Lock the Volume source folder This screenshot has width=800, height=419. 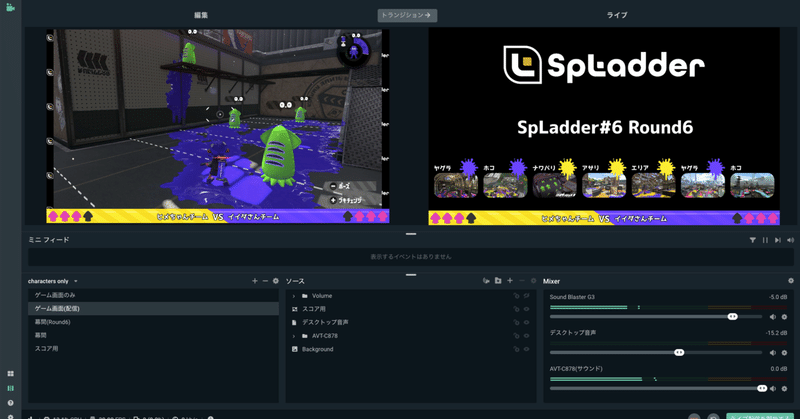coord(516,295)
